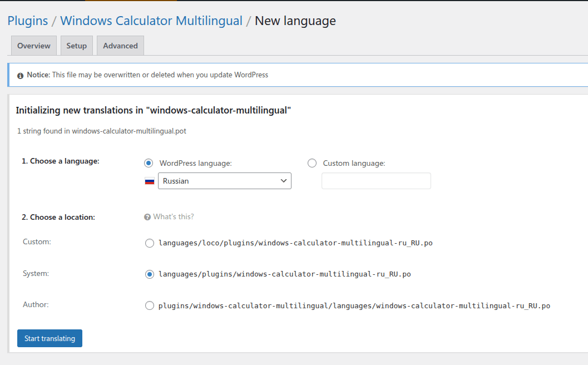Click the languages/plugins System path label
Viewport: 588px width, 365px height.
click(x=285, y=274)
